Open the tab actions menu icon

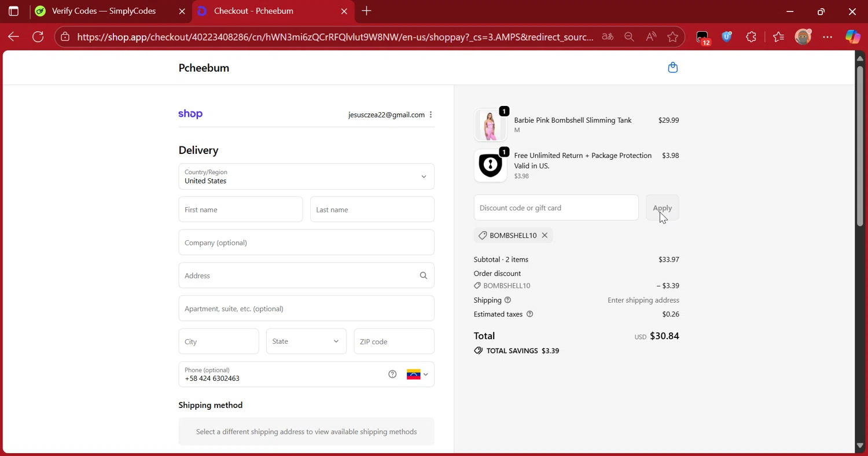point(13,11)
